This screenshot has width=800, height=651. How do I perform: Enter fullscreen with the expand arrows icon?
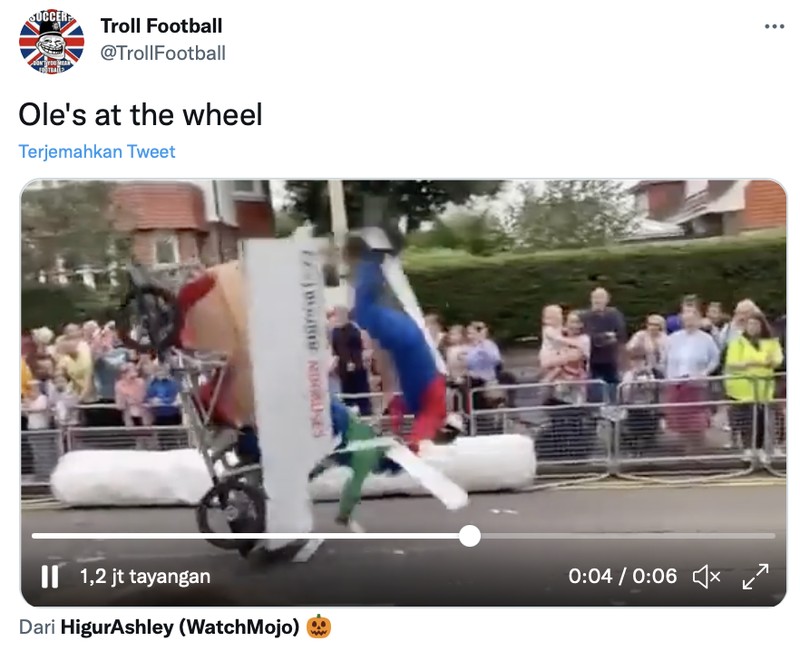[x=754, y=576]
